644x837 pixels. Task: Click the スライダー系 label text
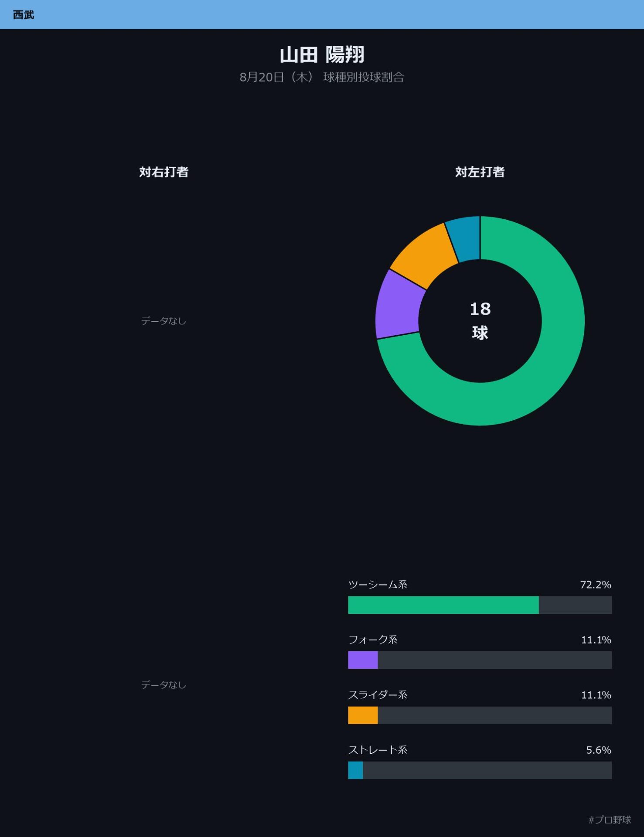point(378,695)
